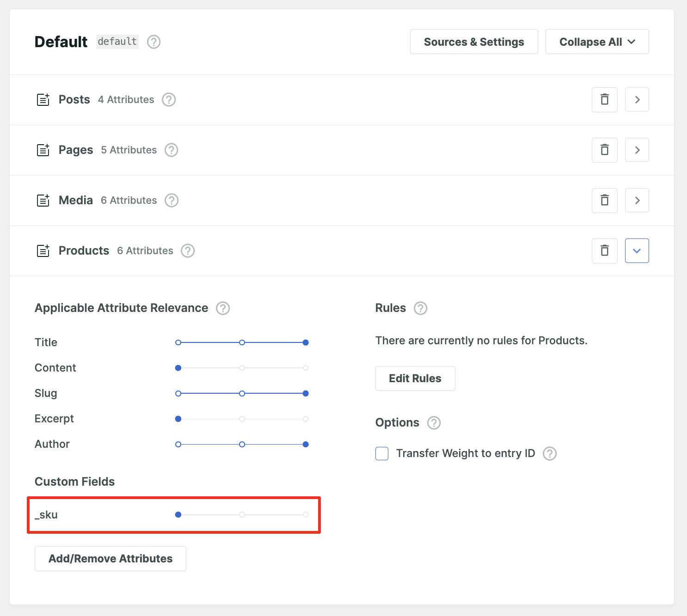Set Slug relevance slider to minimum stop
The height and width of the screenshot is (616, 687).
pos(178,393)
